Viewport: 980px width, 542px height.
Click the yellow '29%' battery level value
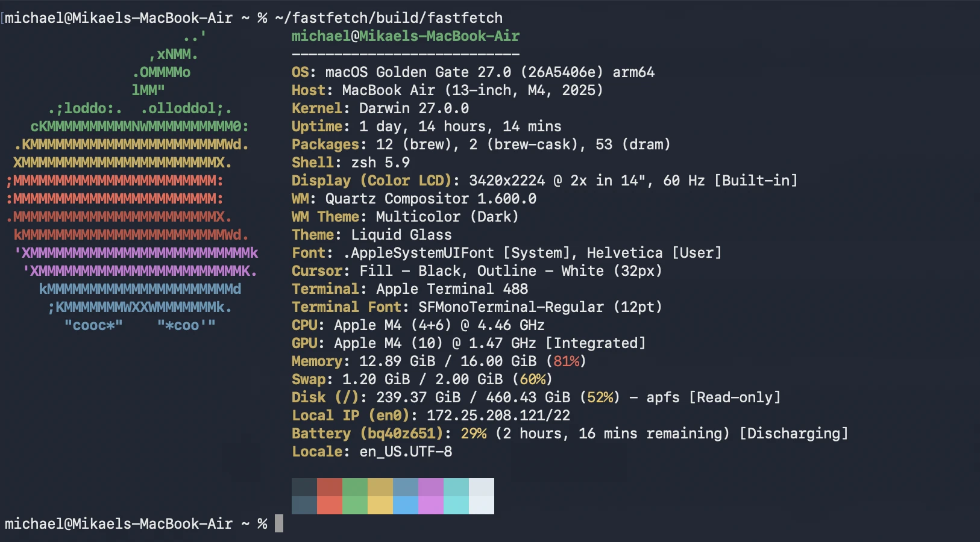[473, 434]
